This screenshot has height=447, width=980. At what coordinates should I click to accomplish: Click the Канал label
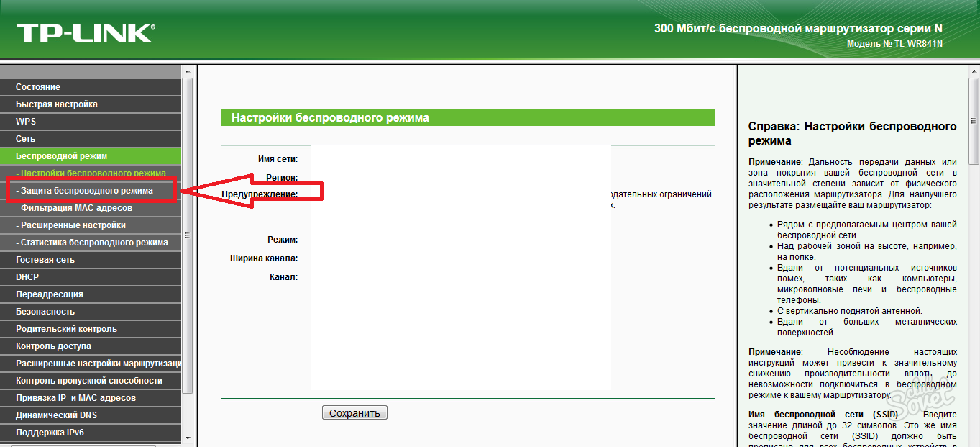pos(283,277)
